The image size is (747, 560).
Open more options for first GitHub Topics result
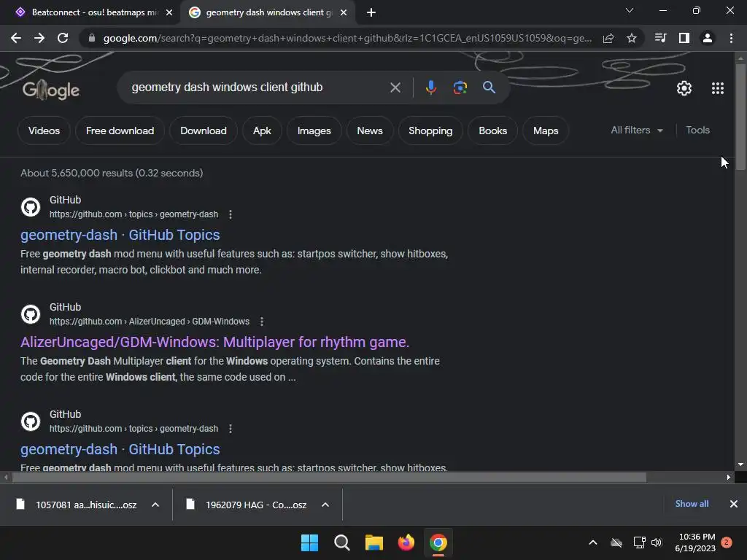tap(231, 214)
